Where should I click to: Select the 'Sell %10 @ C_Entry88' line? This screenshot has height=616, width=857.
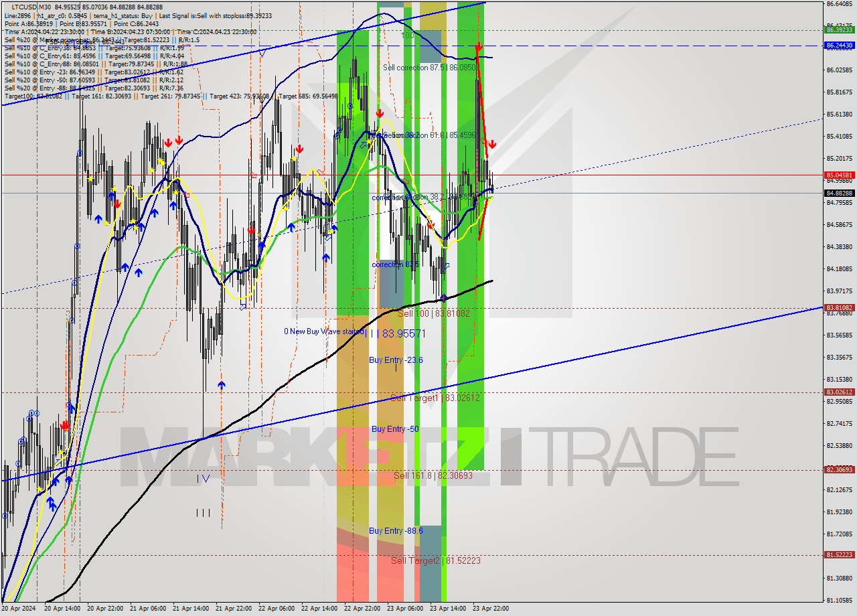point(96,64)
